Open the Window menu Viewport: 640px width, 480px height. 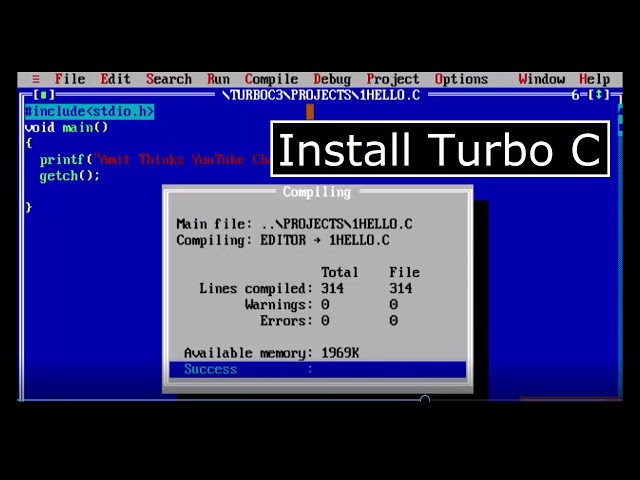(x=542, y=79)
